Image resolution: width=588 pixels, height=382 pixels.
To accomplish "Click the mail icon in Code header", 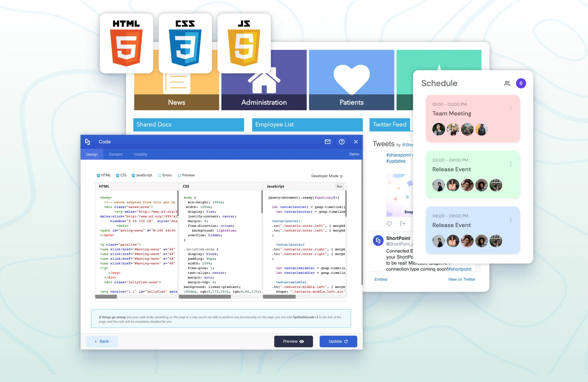I will tap(328, 142).
